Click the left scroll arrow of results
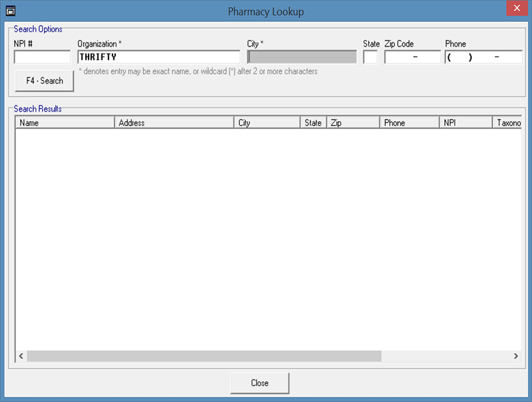 coord(21,356)
